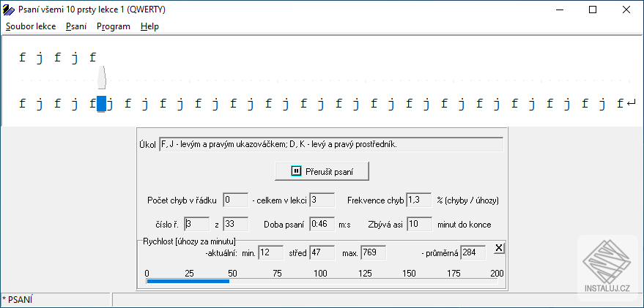
Task: Click the typing speed progress bar
Action: [322, 280]
